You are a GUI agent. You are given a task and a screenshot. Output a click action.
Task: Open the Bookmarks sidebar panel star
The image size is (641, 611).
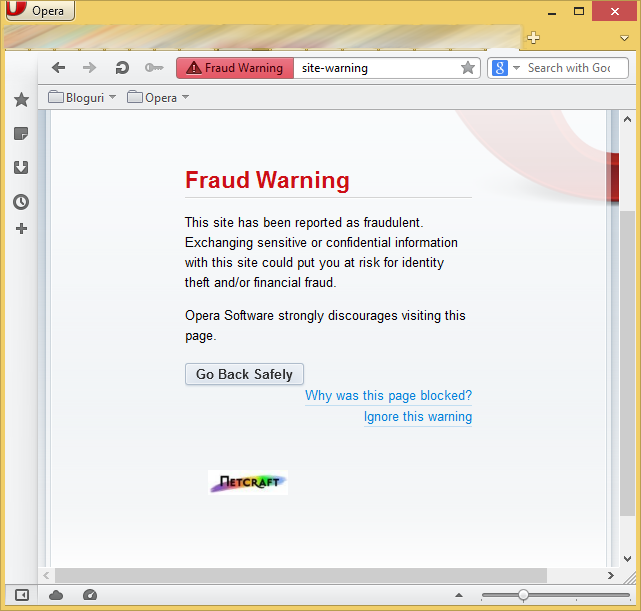coord(21,99)
